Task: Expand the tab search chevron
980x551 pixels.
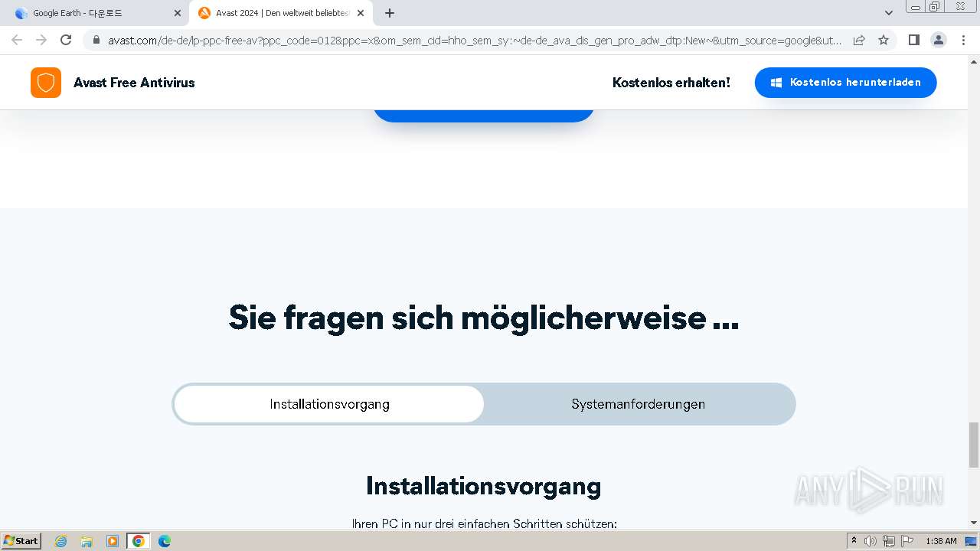Action: click(888, 13)
